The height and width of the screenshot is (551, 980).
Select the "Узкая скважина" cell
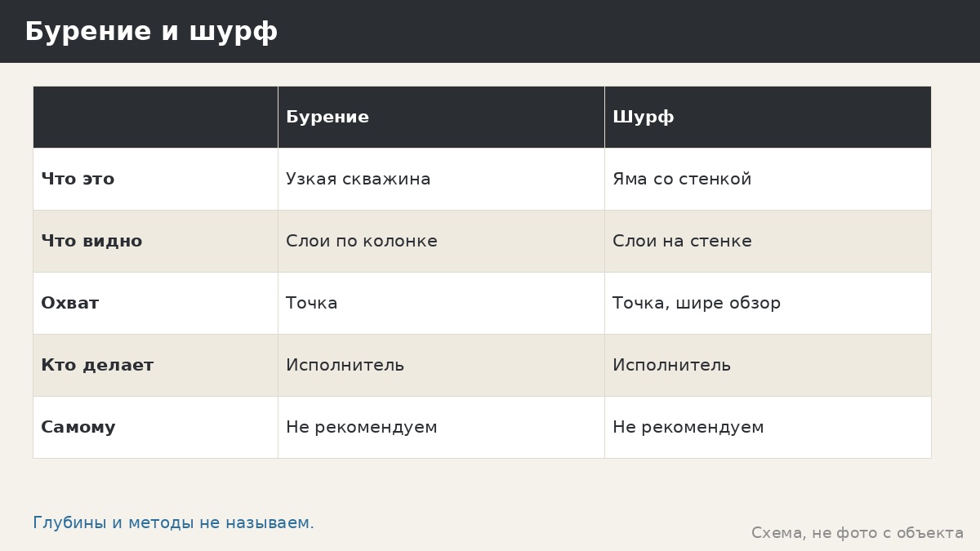pos(441,179)
